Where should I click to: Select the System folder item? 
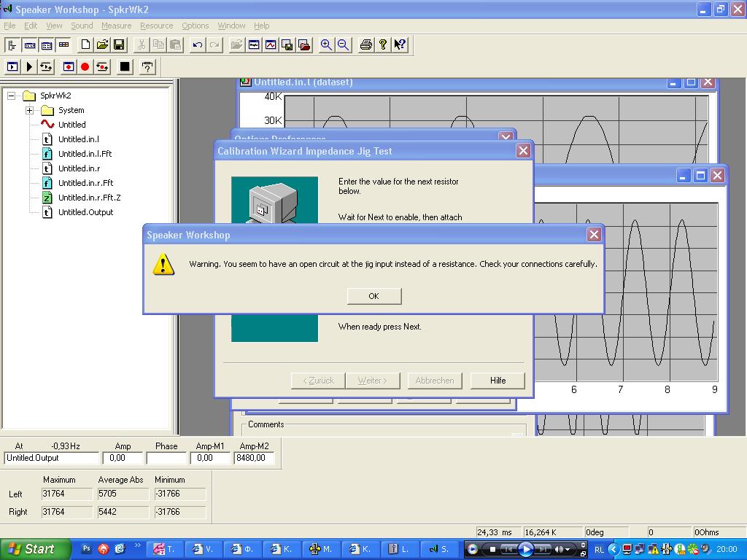[x=71, y=111]
